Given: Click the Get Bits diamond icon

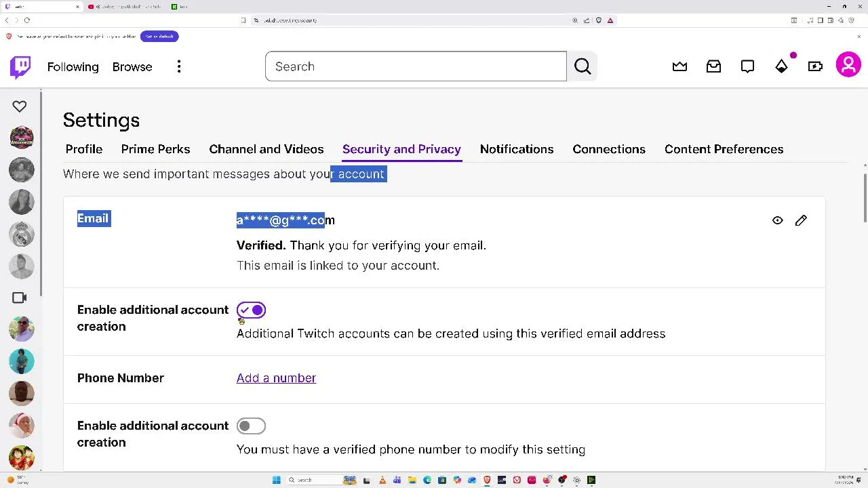Looking at the screenshot, I should tap(781, 66).
